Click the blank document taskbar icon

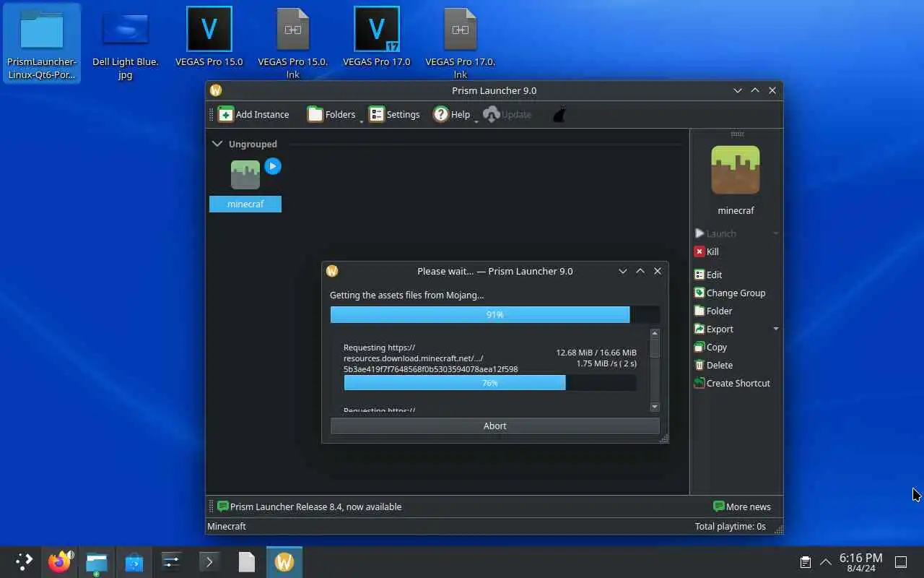[247, 561]
